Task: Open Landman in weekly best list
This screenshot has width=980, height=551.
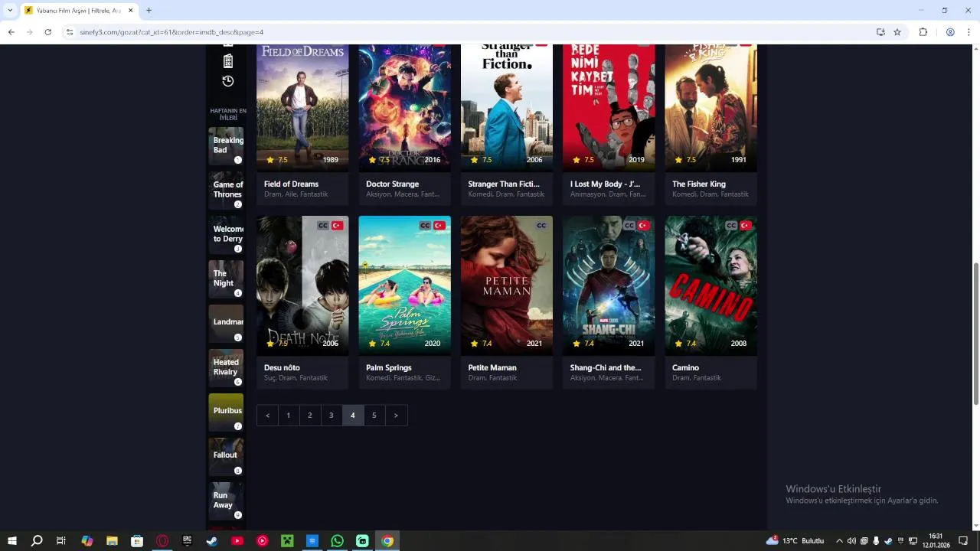Action: tap(226, 324)
